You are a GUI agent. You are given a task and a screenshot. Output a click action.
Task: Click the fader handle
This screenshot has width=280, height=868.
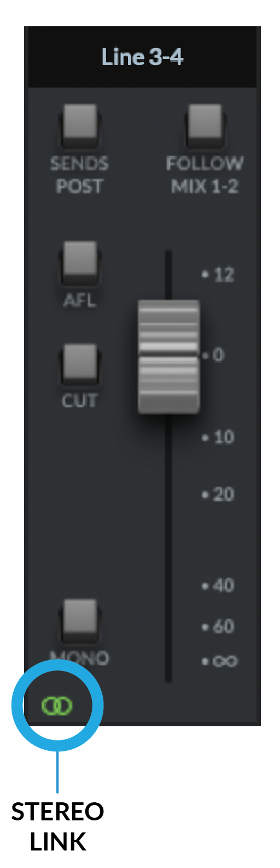tap(168, 356)
